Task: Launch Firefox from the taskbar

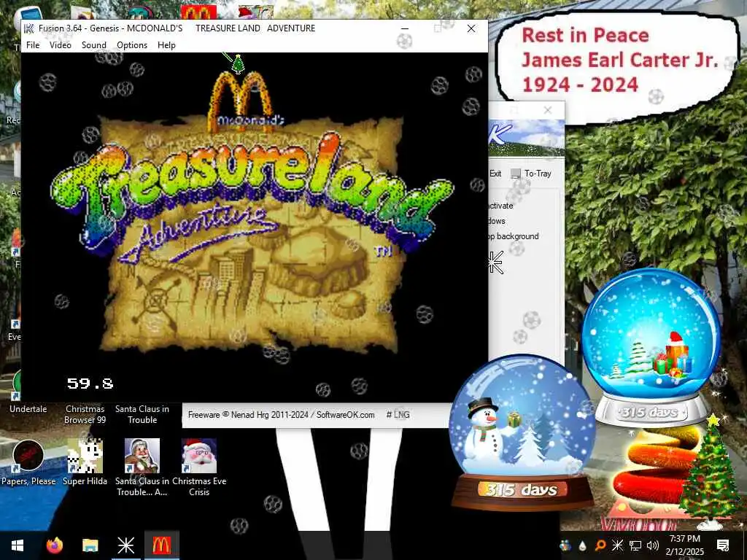Action: (x=54, y=545)
